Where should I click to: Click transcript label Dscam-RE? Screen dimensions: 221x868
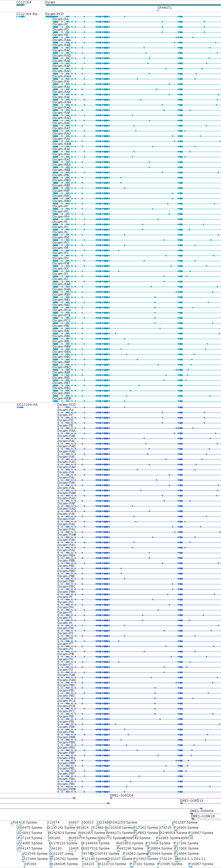tap(61, 35)
